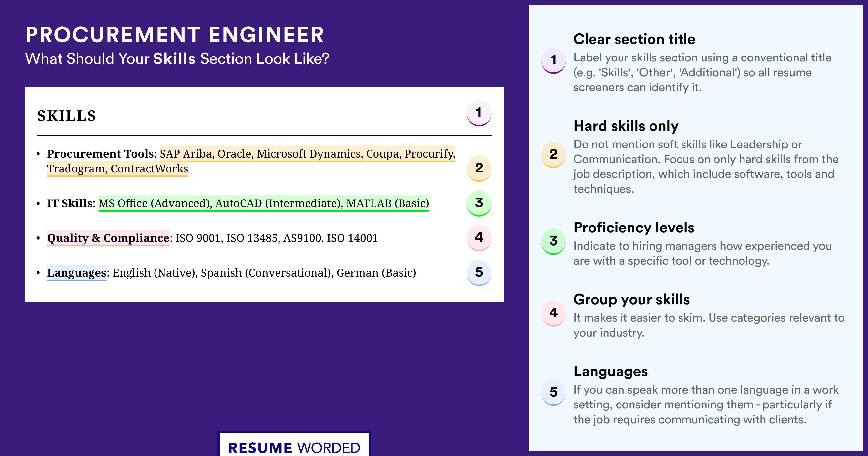868x456 pixels.
Task: Click the Hard skills only heading
Action: [x=626, y=126]
